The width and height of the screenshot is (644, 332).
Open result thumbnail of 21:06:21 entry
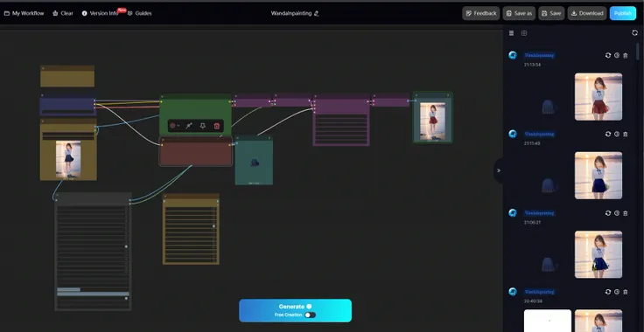click(x=598, y=254)
